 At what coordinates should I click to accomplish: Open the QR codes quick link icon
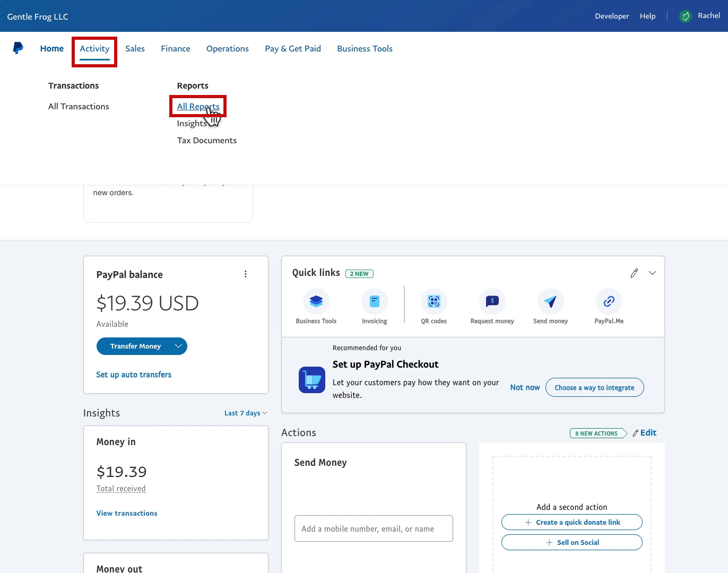pos(434,301)
